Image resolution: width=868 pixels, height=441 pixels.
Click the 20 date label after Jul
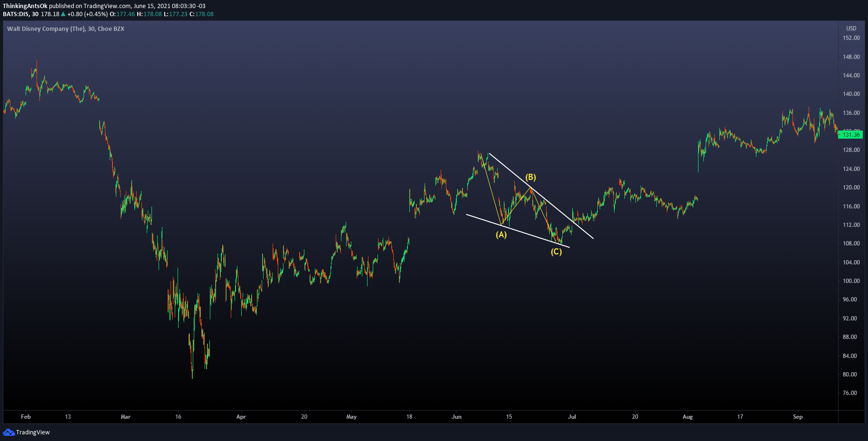tap(635, 417)
